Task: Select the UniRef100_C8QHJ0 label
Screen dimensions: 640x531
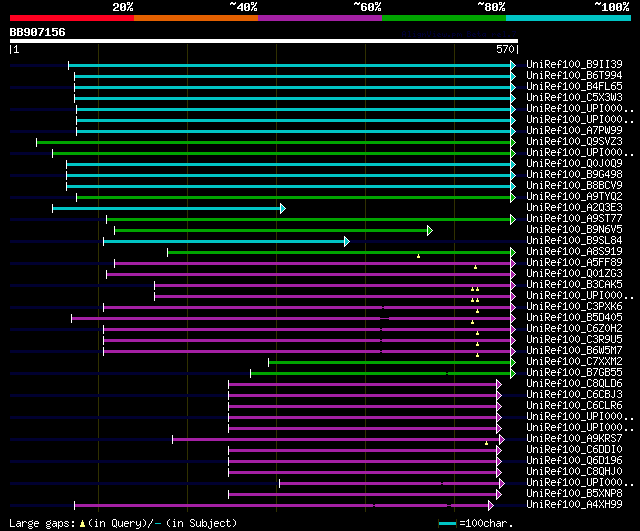Action: [x=574, y=472]
